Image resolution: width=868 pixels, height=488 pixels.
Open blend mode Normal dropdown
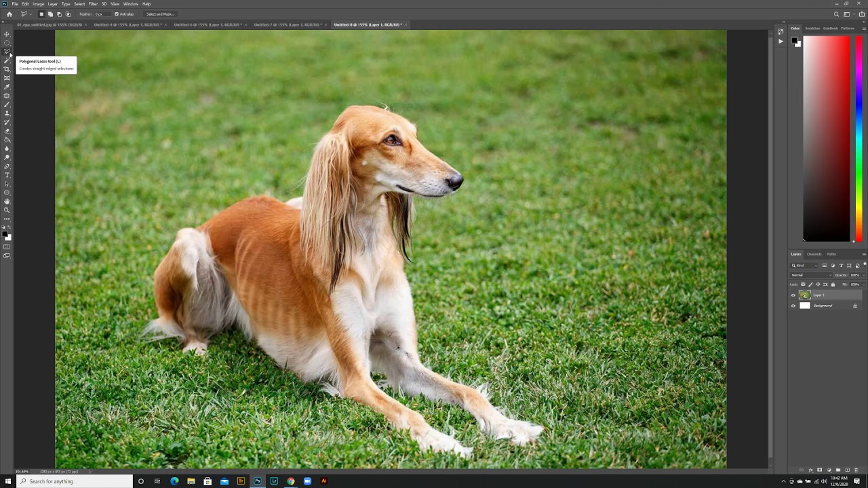810,275
